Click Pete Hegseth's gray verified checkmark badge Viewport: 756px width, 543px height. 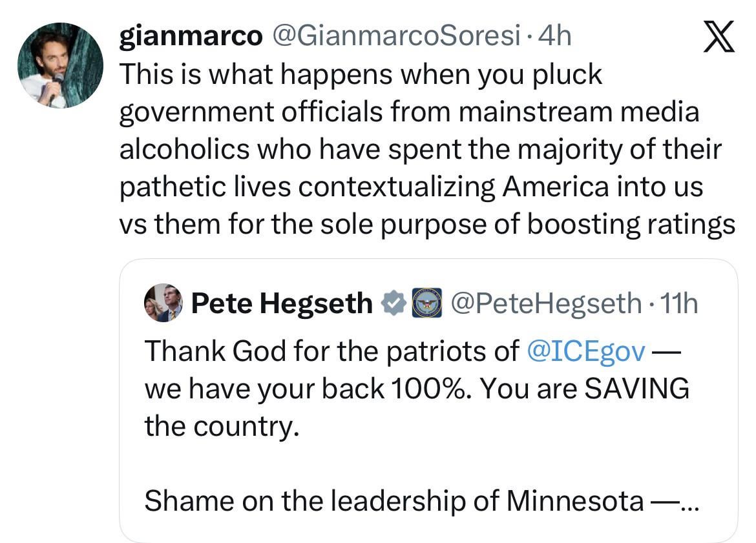point(392,303)
